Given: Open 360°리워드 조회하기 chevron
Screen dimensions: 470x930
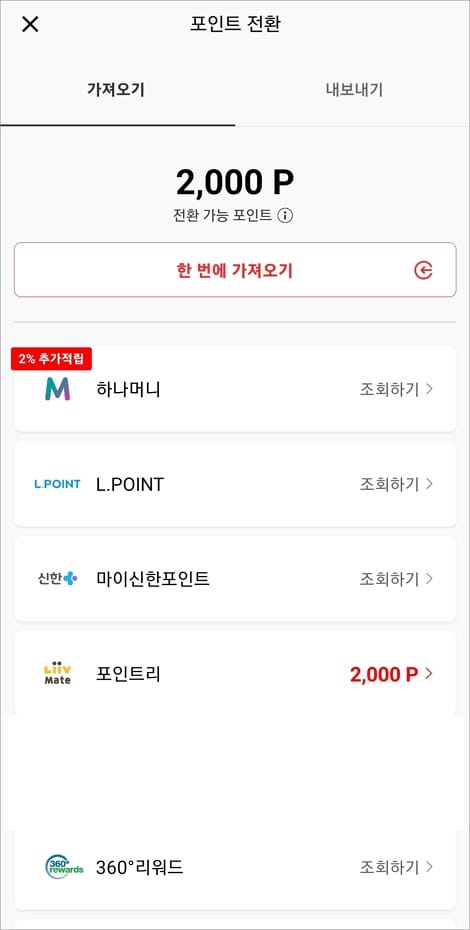Looking at the screenshot, I should [x=430, y=867].
